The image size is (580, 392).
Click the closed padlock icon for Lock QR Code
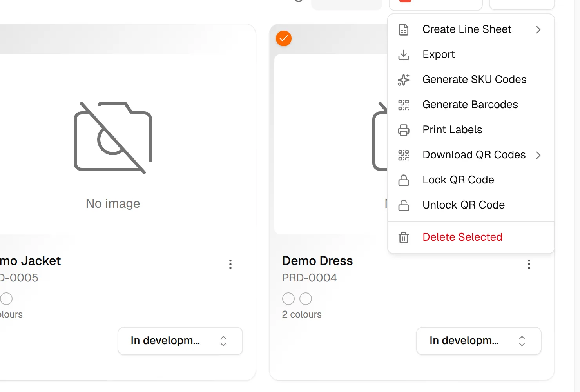pyautogui.click(x=403, y=180)
